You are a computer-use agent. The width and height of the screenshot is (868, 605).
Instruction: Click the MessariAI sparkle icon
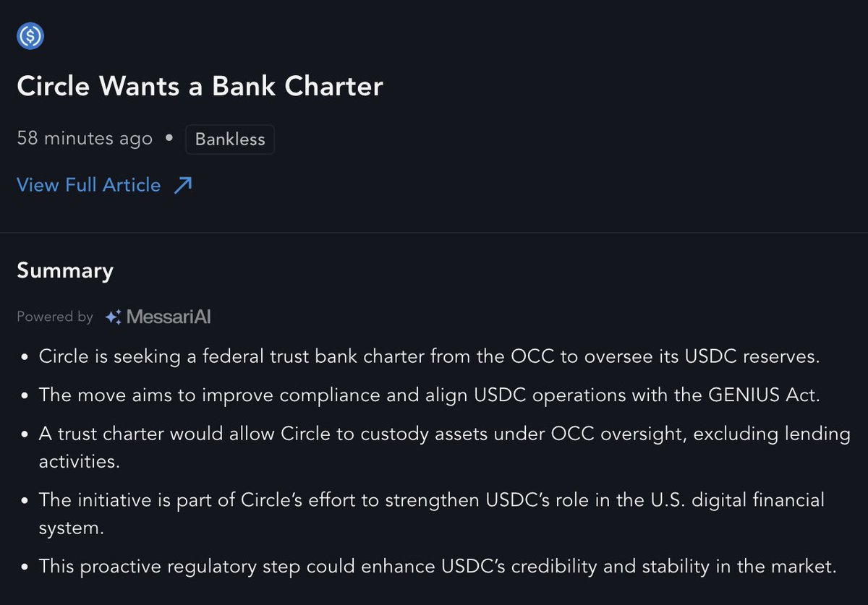coord(113,317)
